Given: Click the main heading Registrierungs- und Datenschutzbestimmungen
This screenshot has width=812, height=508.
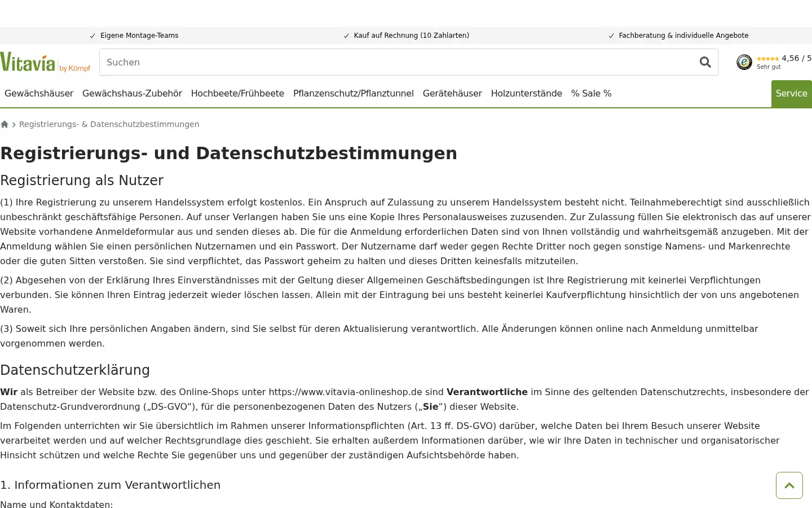Looking at the screenshot, I should pos(228,154).
